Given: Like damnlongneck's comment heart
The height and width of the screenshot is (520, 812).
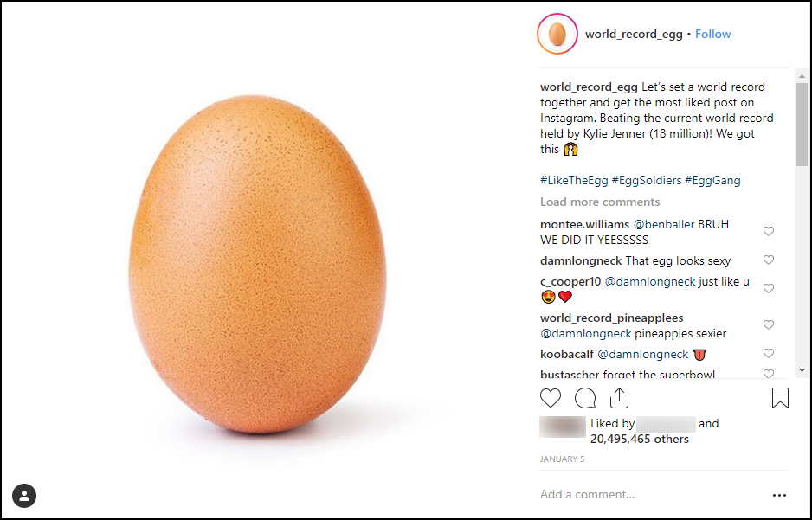Looking at the screenshot, I should tap(769, 260).
